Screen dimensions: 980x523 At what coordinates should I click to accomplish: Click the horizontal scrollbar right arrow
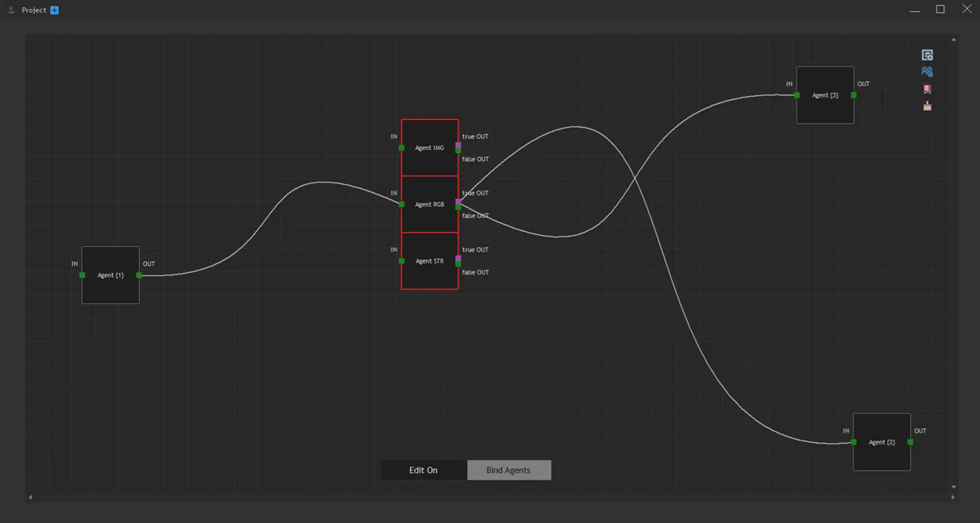tap(953, 497)
